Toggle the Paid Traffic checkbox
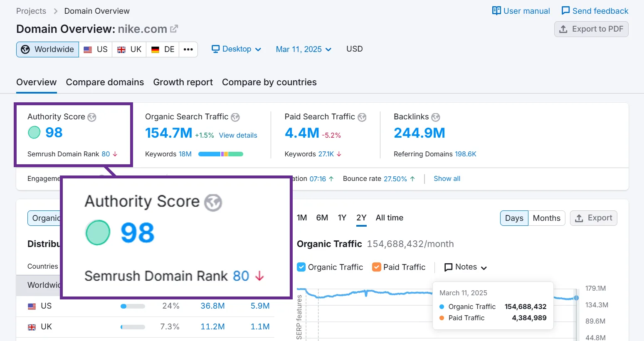This screenshot has height=341, width=644. click(377, 267)
